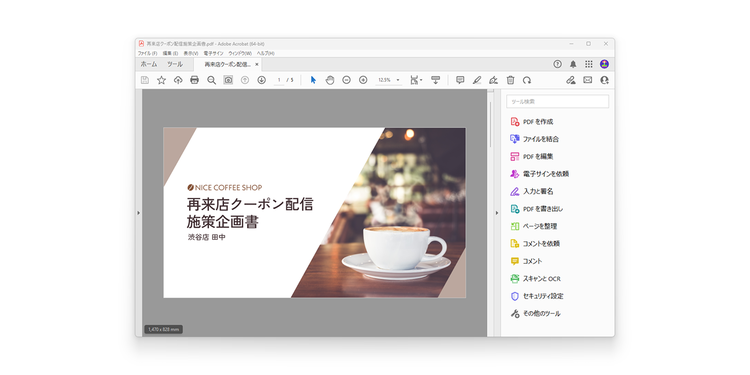Viewport: 750px width, 375px height.
Task: Open the user account avatar
Action: click(605, 64)
